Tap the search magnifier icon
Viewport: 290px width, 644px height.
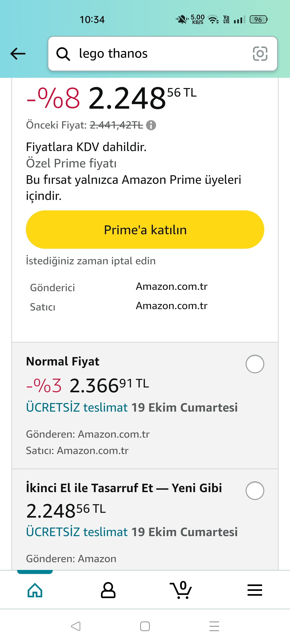point(63,54)
